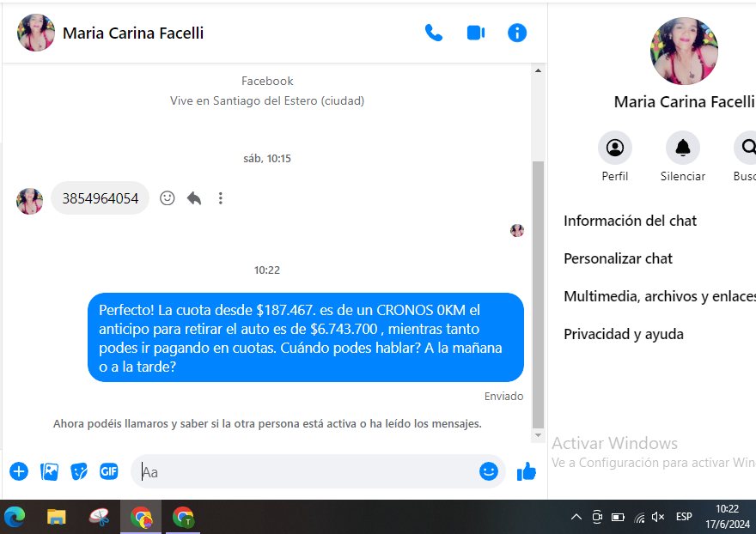Screen dimensions: 756x534
Task: Open the clock showing 10:22 17/6/2024
Action: click(728, 517)
